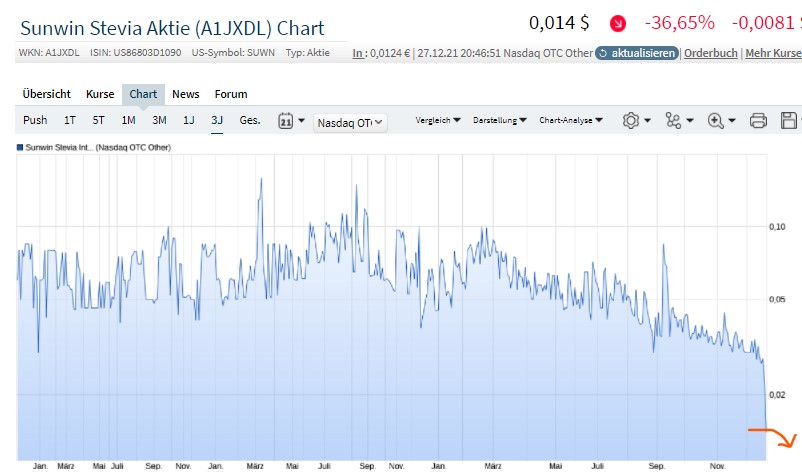Open the calendar date range picker
The image size is (802, 472).
(x=285, y=121)
